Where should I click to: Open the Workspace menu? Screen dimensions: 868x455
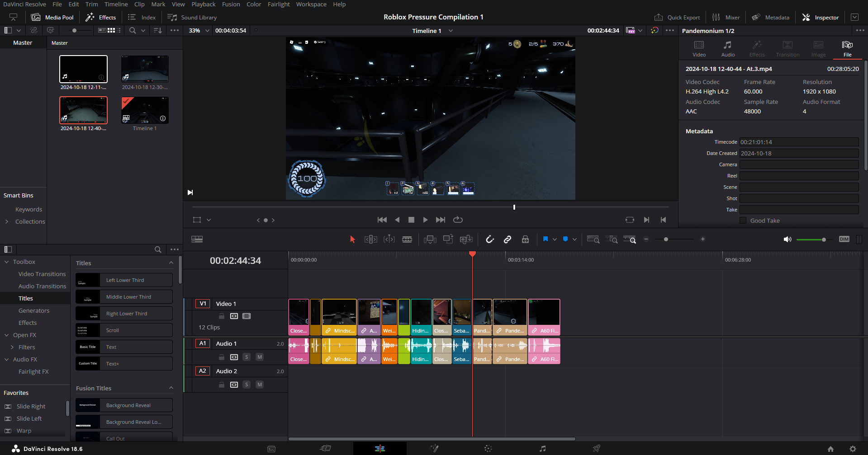click(x=311, y=4)
